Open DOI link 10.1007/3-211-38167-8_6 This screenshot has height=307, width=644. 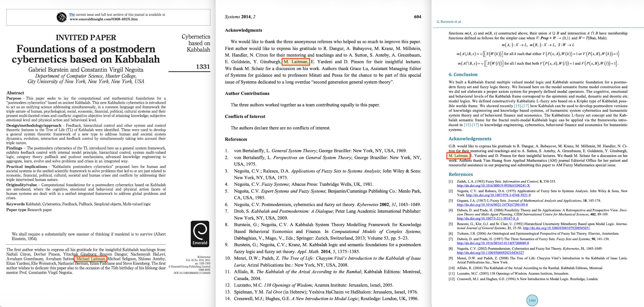pos(487,218)
